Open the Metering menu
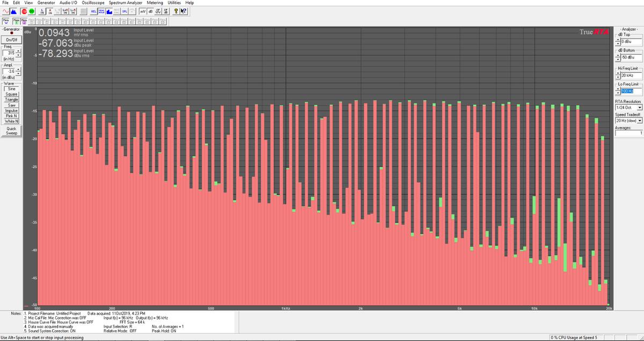Viewport: 644px width, 341px height. (x=155, y=3)
